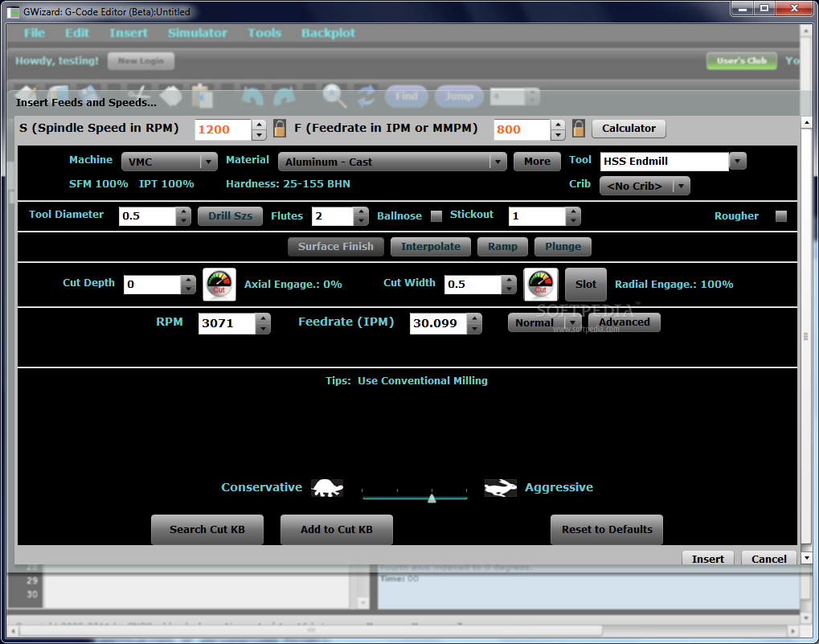Click the Cut Depth gauge icon

219,284
